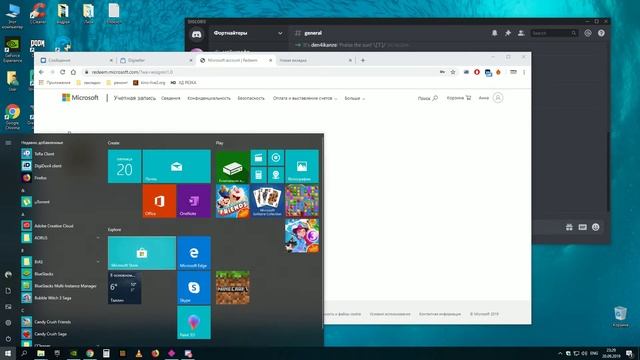Open the small Calculator tile
Viewport: 640px width, 360px height.
258,175
